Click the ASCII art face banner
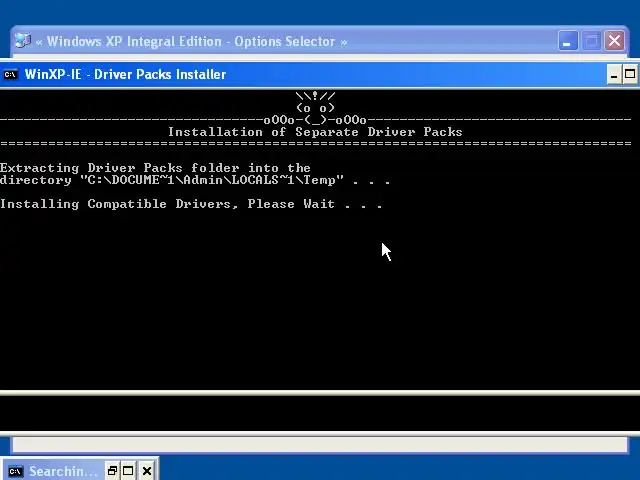Viewport: 640px width, 480px height. (x=315, y=108)
